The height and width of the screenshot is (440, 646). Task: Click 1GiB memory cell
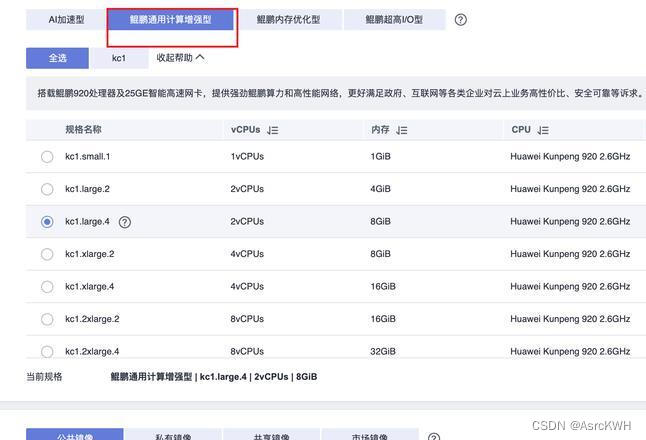[380, 157]
